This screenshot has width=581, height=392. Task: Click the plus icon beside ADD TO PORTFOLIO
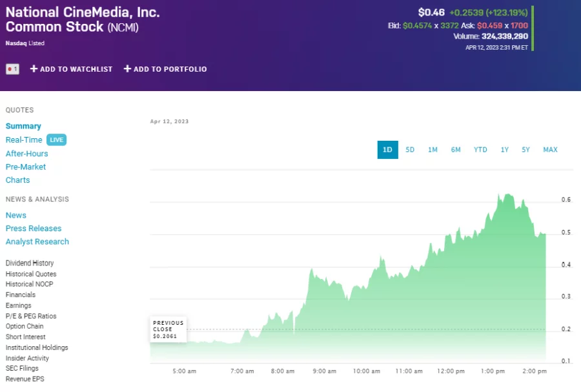128,69
